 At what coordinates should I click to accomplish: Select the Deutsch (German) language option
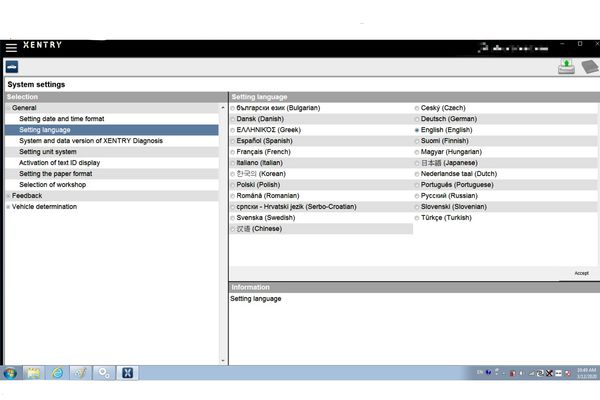[x=417, y=119]
